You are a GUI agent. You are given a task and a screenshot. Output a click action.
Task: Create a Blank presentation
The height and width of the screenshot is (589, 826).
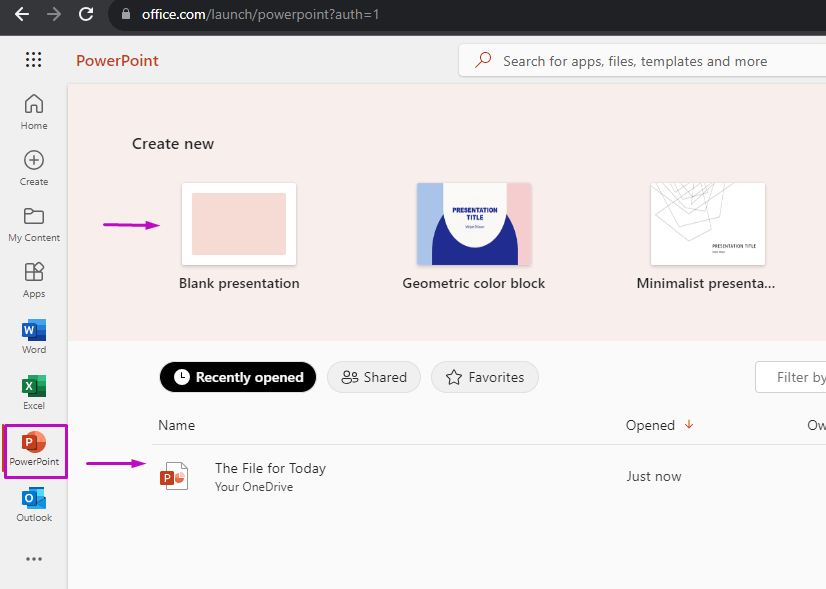pyautogui.click(x=238, y=223)
